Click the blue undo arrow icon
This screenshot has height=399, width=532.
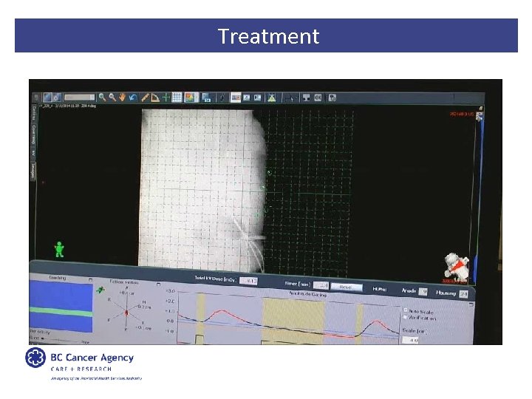click(133, 98)
